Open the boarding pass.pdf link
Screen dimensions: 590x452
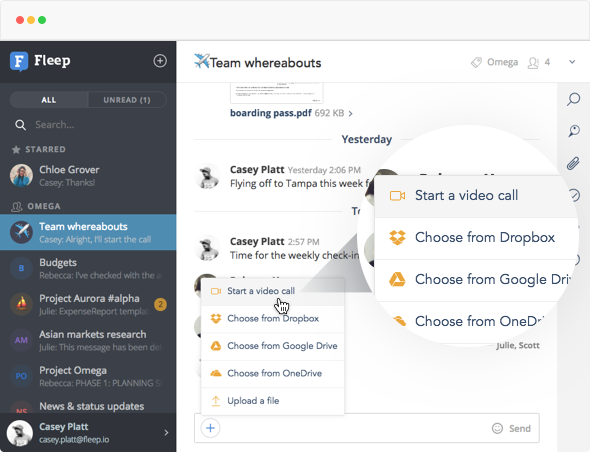point(271,113)
